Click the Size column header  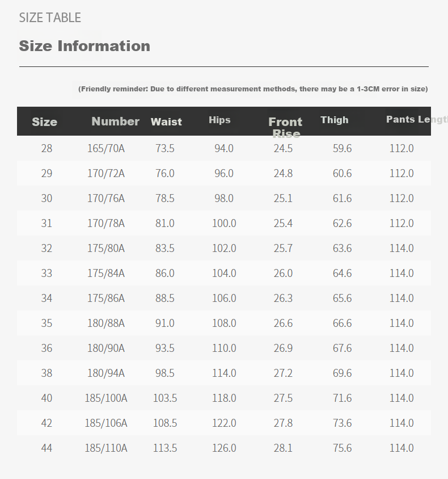pos(45,122)
